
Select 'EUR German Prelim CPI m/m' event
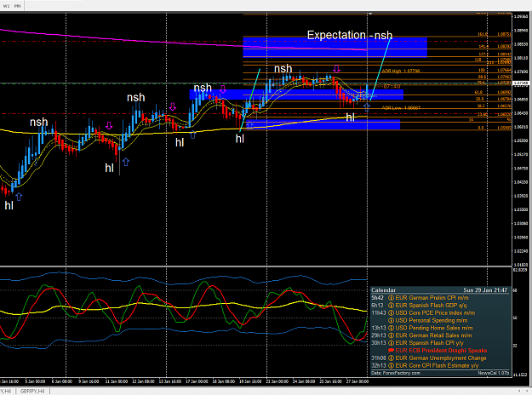tap(432, 298)
